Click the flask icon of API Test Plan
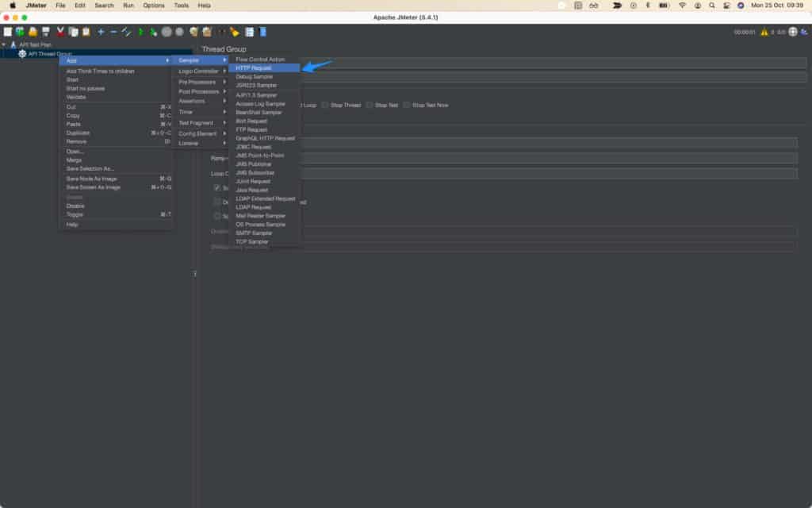This screenshot has height=508, width=812. coord(13,44)
